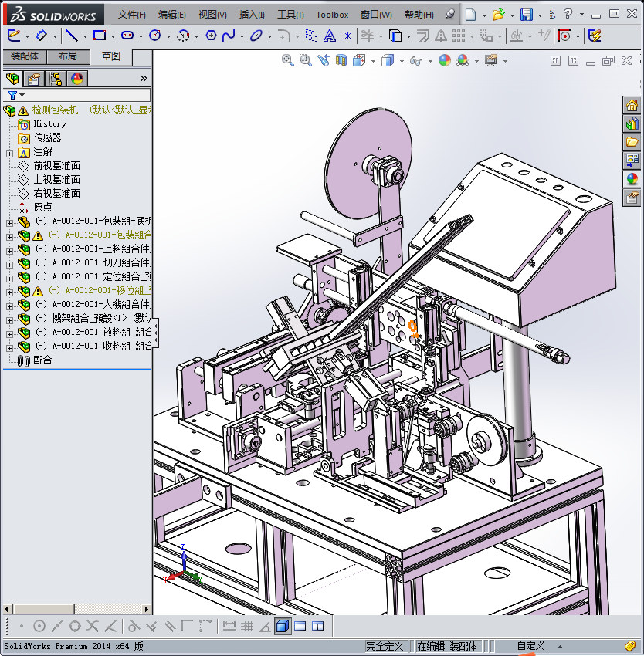Image resolution: width=644 pixels, height=656 pixels.
Task: Open the DisplayManager tab icon in panel
Action: pos(76,79)
